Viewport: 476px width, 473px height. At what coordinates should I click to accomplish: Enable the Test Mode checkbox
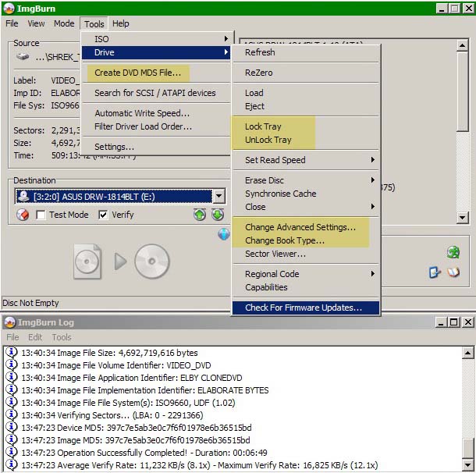[x=41, y=215]
